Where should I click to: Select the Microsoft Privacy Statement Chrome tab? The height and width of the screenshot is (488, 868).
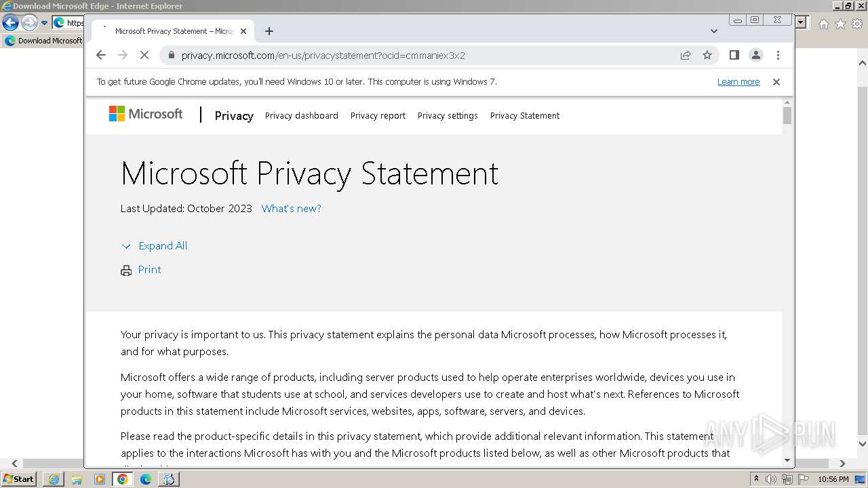tap(174, 31)
